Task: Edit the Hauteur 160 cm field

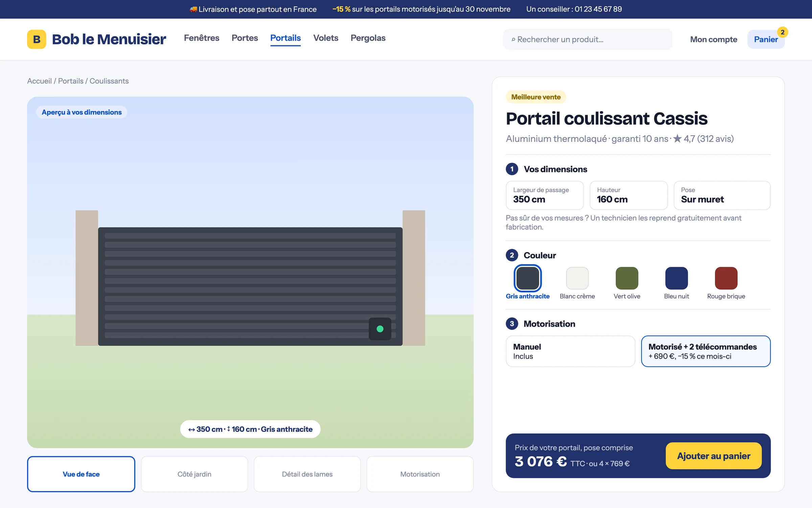Action: (x=629, y=195)
